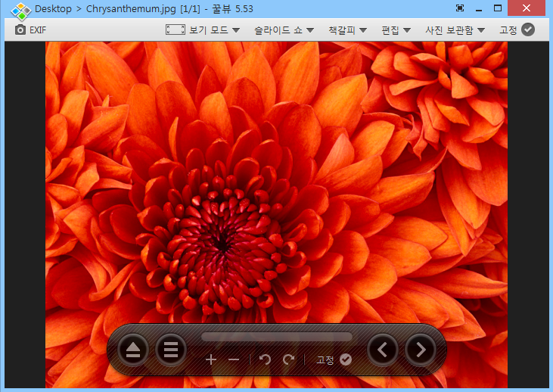The width and height of the screenshot is (553, 392).
Task: Open the file list menu button
Action: click(171, 350)
